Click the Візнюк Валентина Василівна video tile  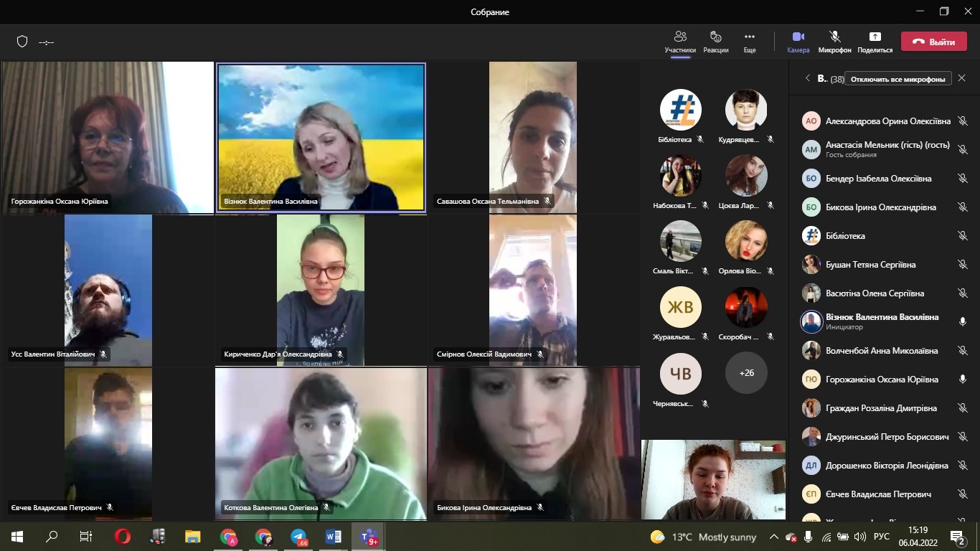click(321, 137)
